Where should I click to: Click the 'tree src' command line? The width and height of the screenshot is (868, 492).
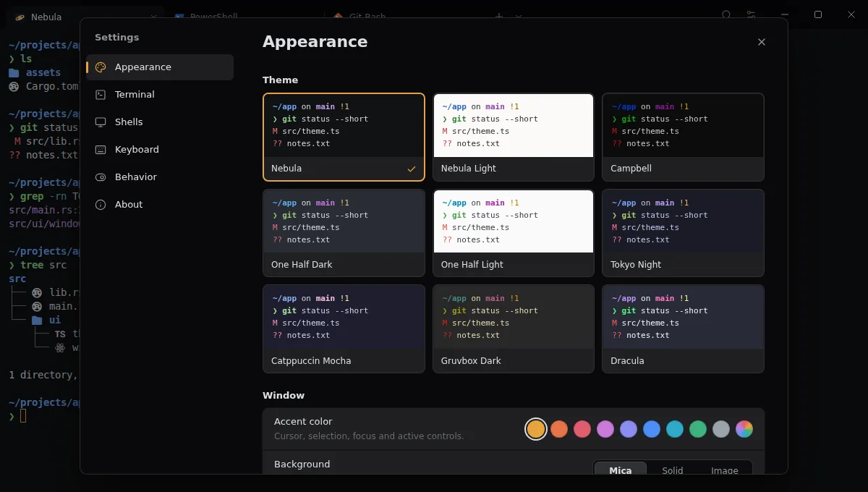click(x=38, y=265)
